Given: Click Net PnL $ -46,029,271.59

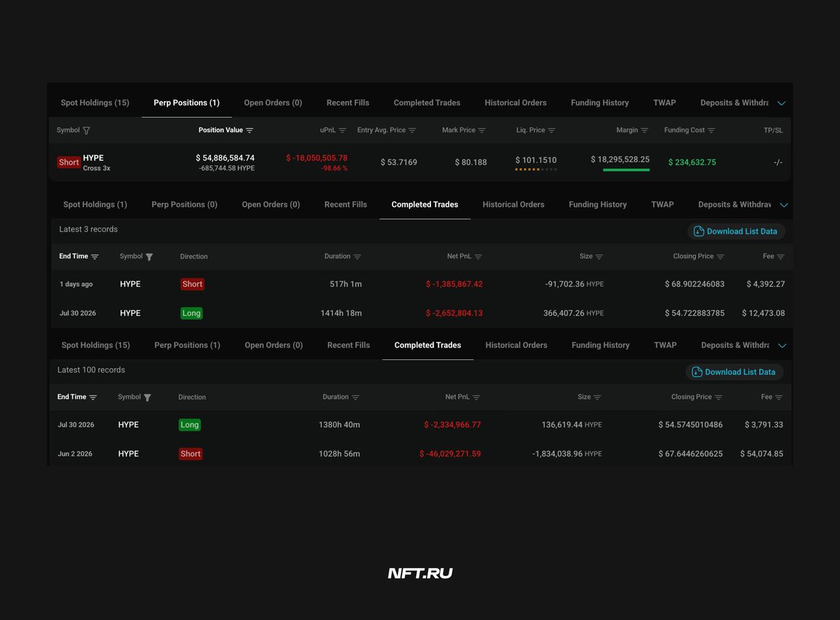Looking at the screenshot, I should coord(450,454).
